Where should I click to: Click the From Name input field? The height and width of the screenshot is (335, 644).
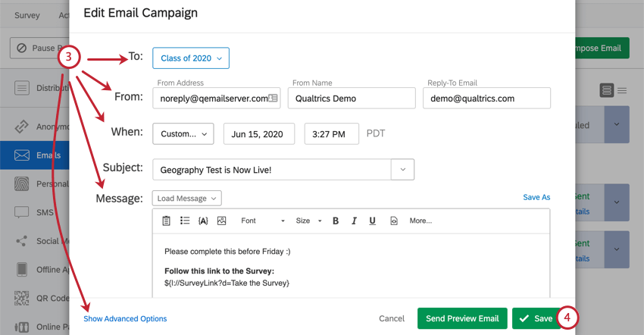[x=352, y=99]
